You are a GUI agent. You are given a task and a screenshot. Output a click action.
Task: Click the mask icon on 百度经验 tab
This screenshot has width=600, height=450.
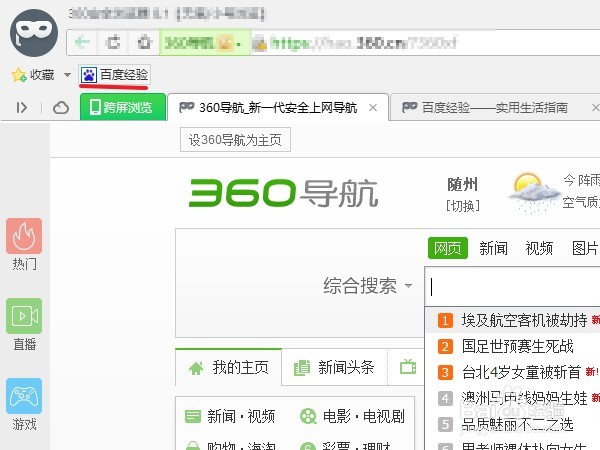pyautogui.click(x=409, y=107)
